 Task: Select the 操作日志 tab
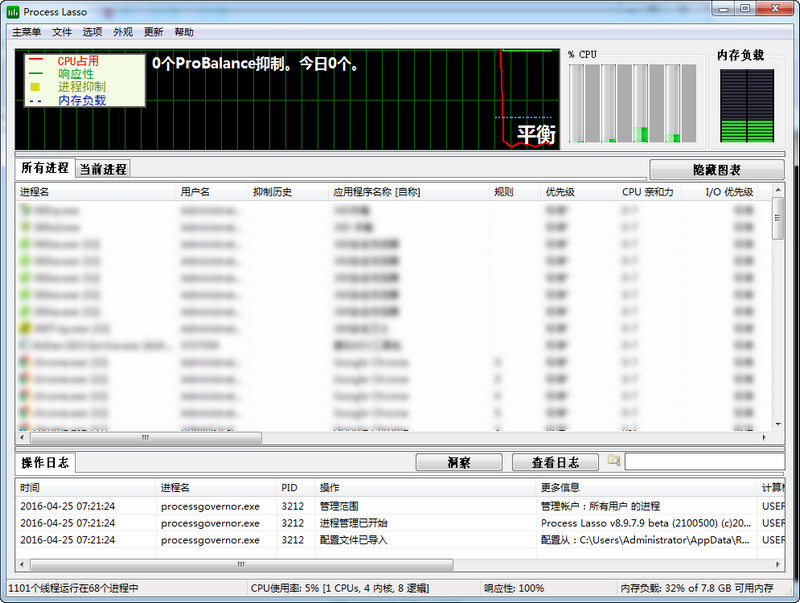pyautogui.click(x=45, y=463)
